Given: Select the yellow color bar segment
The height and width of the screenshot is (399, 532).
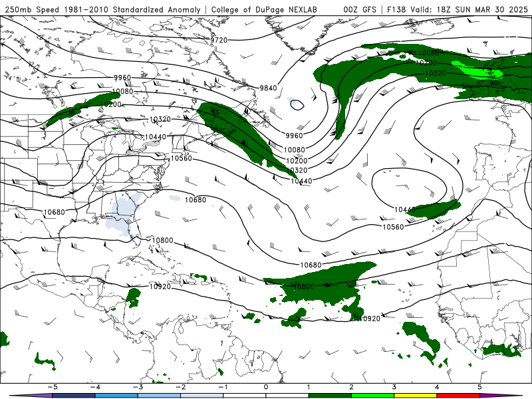Looking at the screenshot, I should (415, 396).
